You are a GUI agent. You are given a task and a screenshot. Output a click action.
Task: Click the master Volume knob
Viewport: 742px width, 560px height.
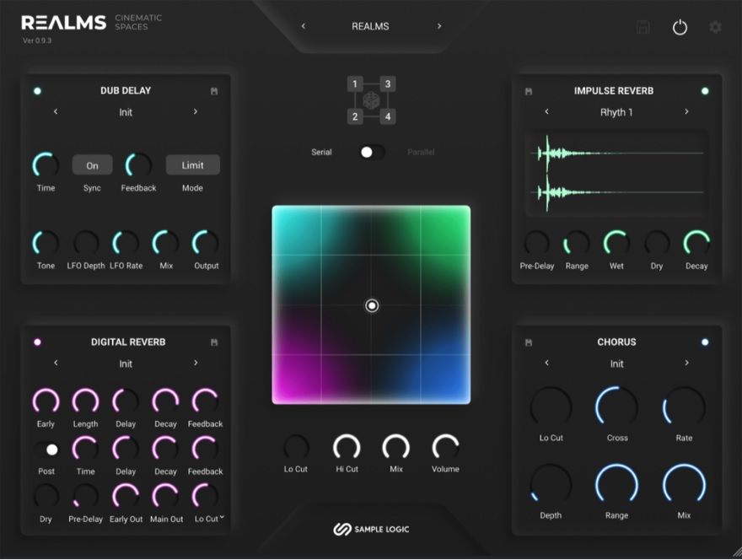(445, 447)
